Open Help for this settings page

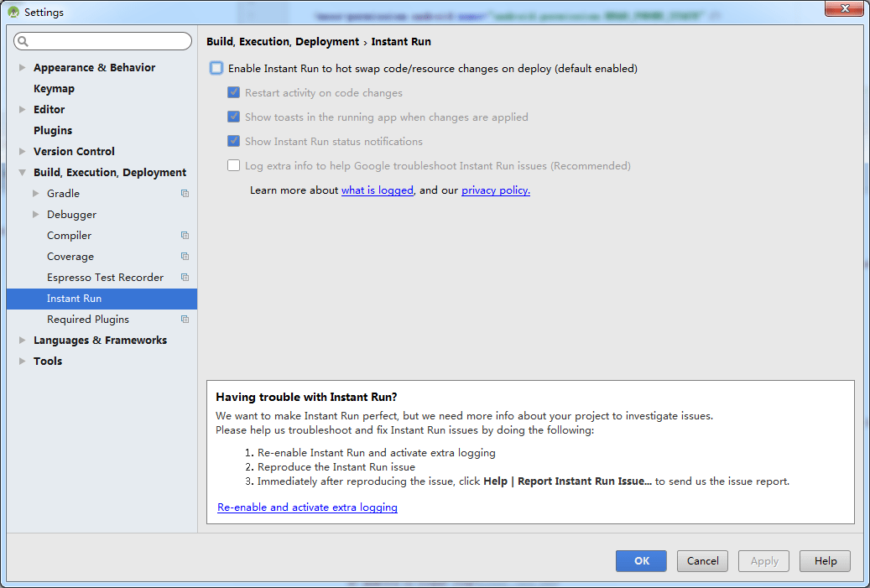pos(825,561)
